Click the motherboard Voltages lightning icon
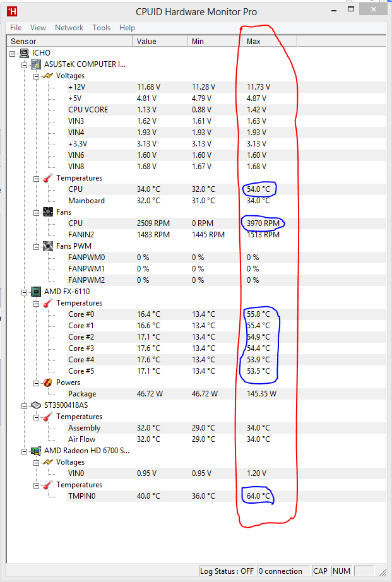 (x=48, y=76)
